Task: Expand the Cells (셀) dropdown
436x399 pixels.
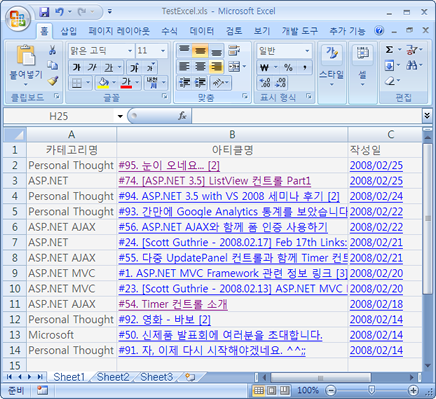Action: tap(362, 85)
